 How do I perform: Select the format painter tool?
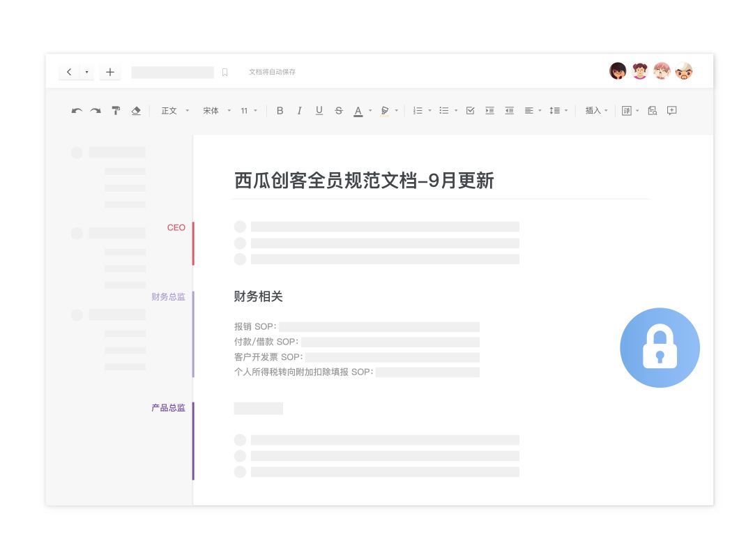pyautogui.click(x=116, y=110)
